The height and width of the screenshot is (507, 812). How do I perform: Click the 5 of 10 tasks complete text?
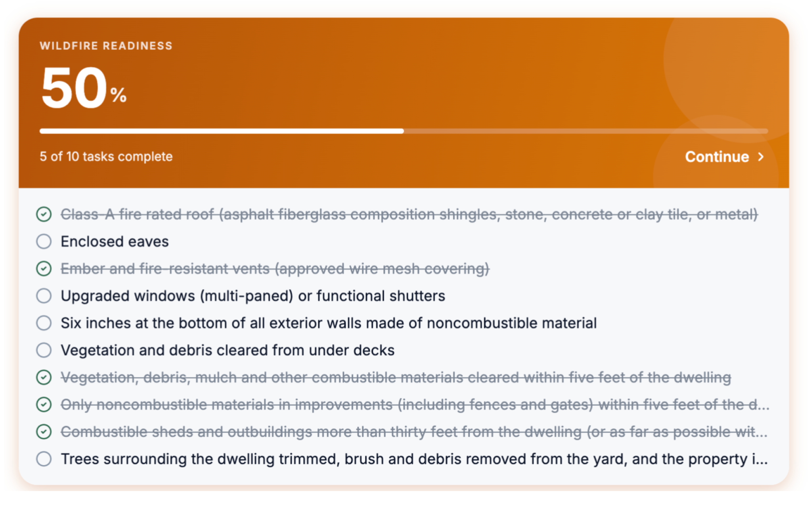tap(106, 156)
